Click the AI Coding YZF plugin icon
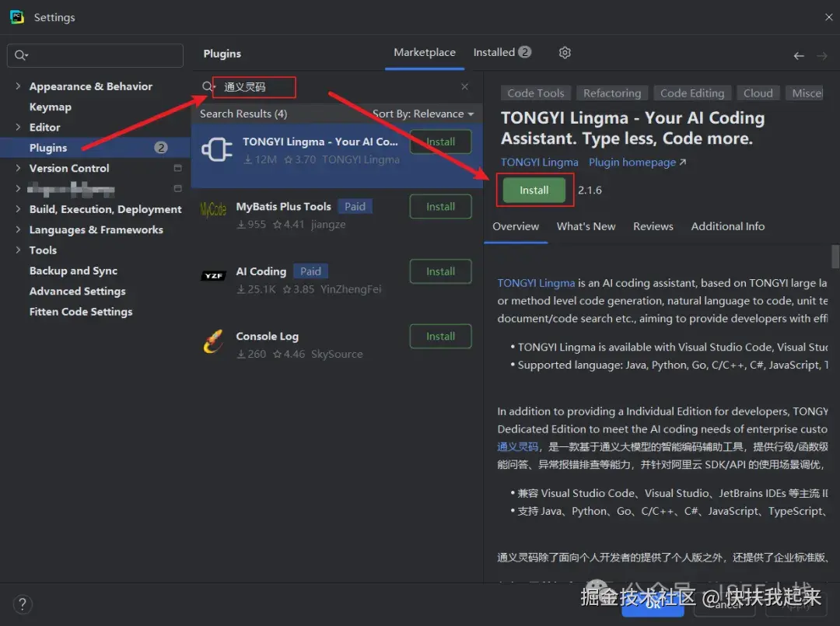 [x=213, y=276]
